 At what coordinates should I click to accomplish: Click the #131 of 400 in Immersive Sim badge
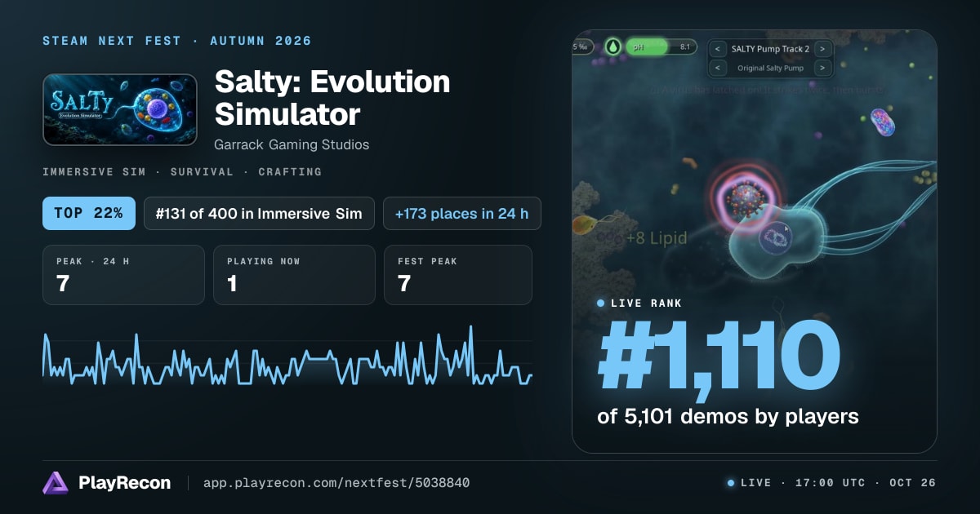tap(259, 214)
